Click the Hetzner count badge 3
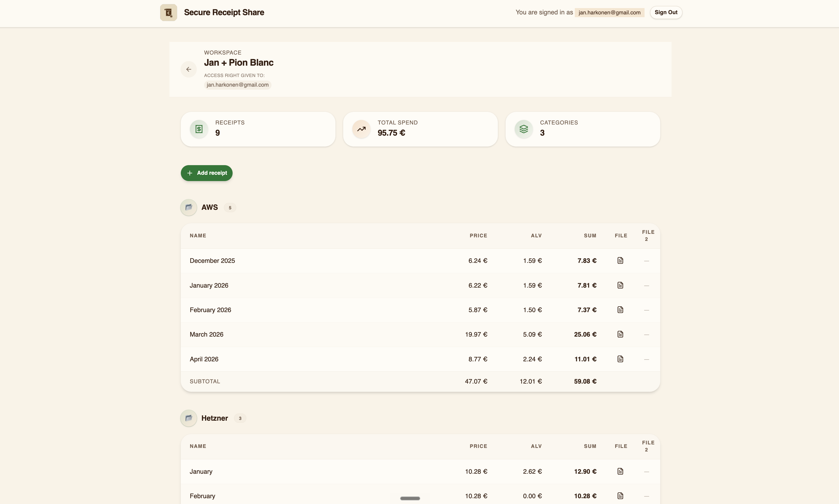This screenshot has height=504, width=839. click(x=240, y=418)
